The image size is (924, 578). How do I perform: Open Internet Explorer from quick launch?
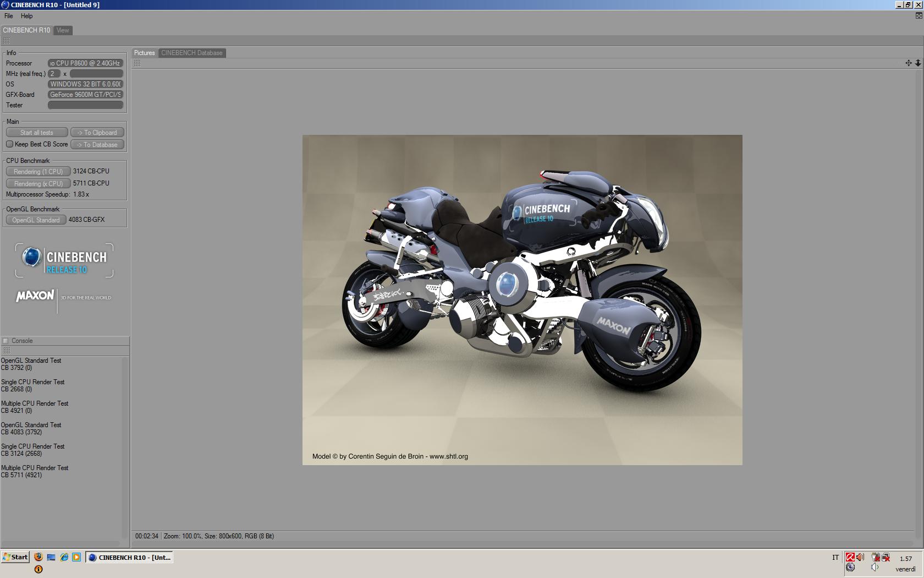(64, 557)
